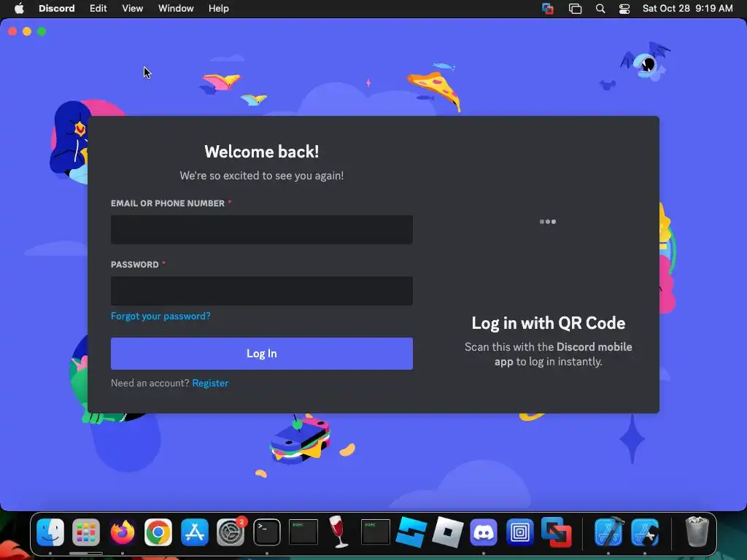Open the Roblox player icon in the dock

(447, 532)
